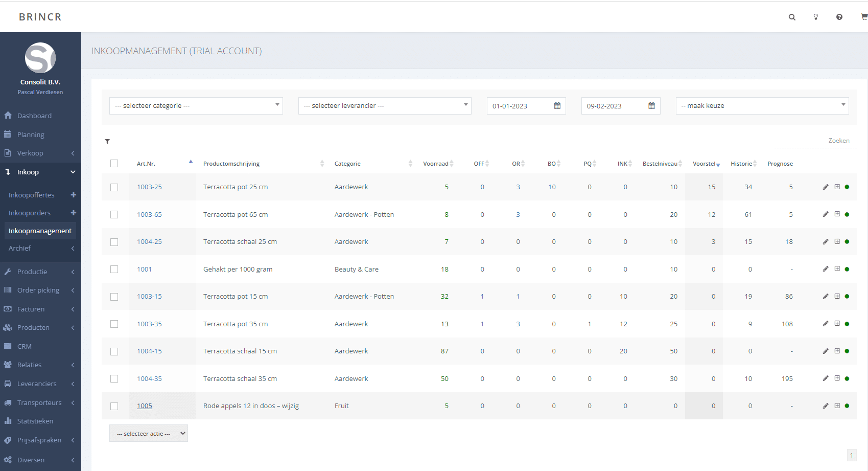Edit row 1003-25 with pencil icon

(x=826, y=187)
